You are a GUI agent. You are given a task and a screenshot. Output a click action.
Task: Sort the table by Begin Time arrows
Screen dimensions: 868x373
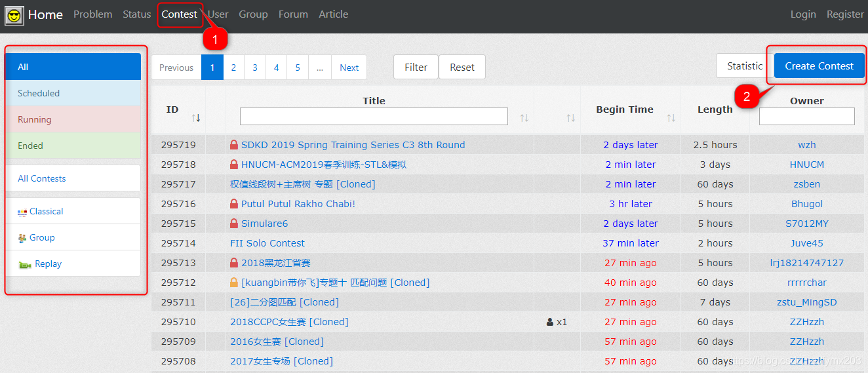point(671,118)
